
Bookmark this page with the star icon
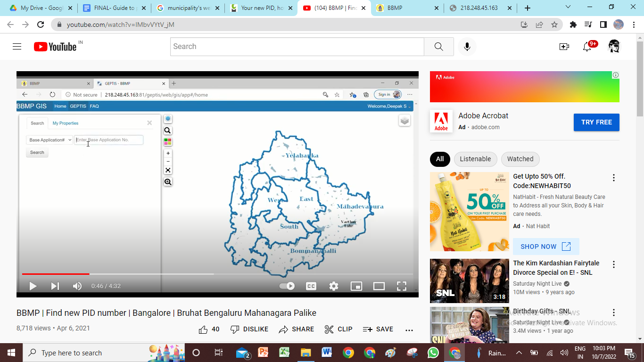pyautogui.click(x=554, y=25)
